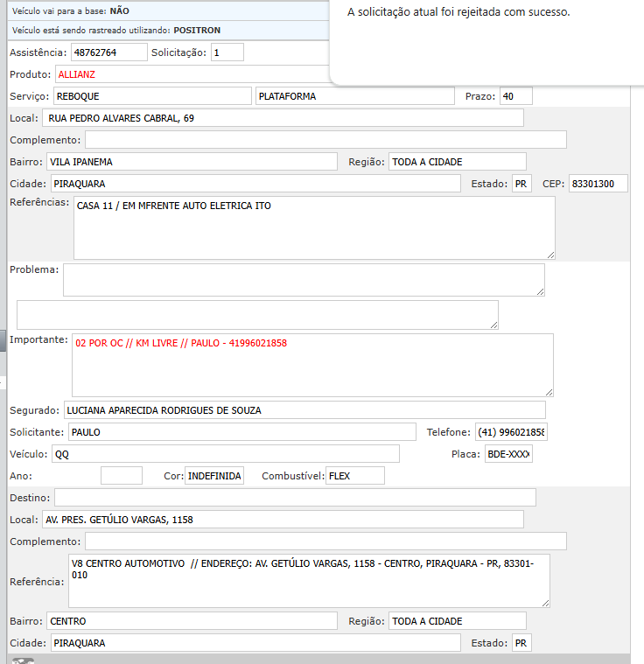The height and width of the screenshot is (664, 644).
Task: Click the PLATAFORMA service type field
Action: tap(353, 96)
